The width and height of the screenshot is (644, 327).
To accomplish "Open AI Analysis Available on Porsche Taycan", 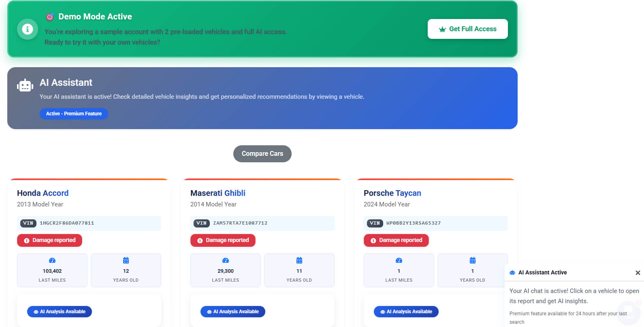I will 406,312.
